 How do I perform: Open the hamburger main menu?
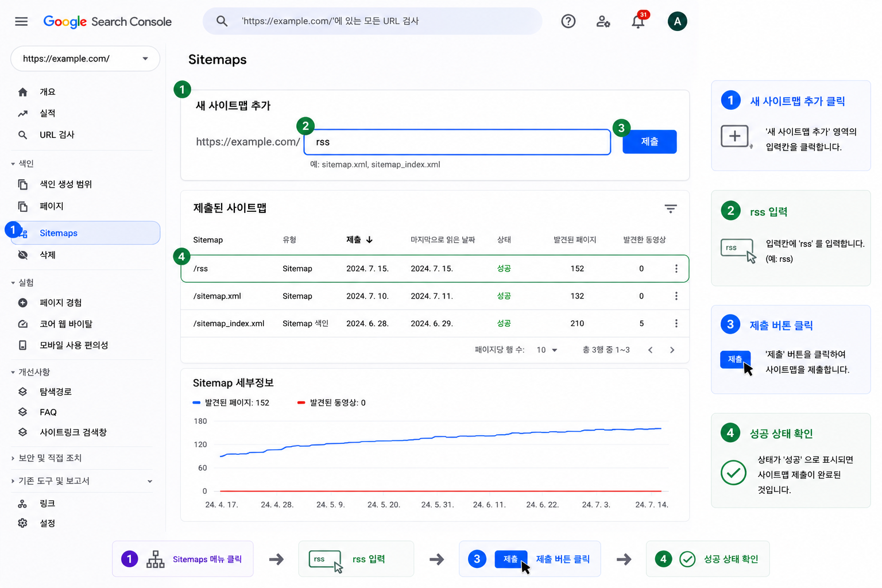(x=21, y=21)
